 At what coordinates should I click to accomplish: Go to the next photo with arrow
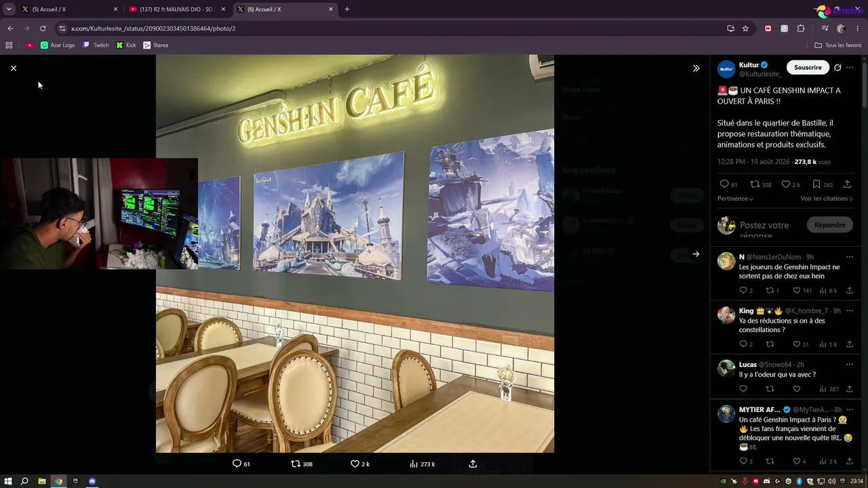696,254
